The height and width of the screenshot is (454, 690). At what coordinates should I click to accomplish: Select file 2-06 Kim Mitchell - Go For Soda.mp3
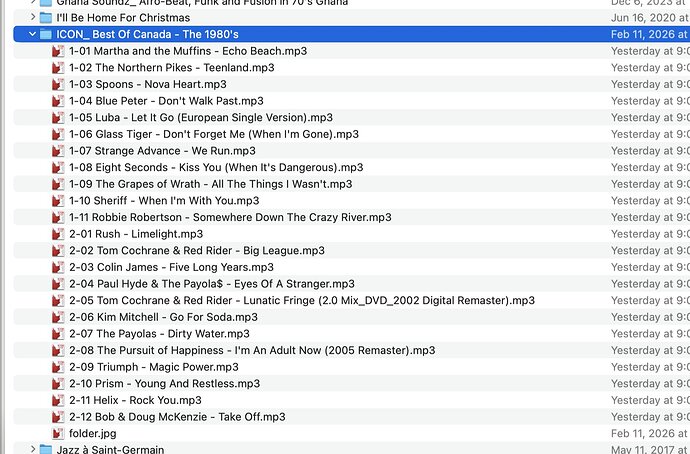(x=163, y=317)
